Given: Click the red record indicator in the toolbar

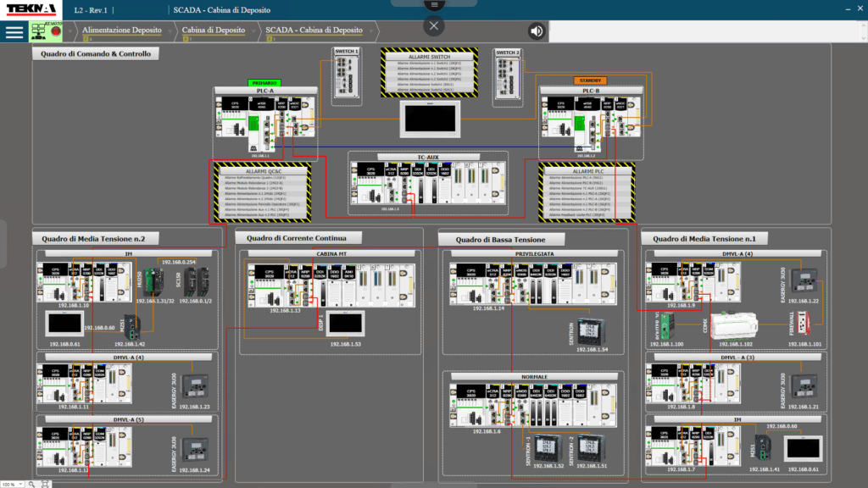Looking at the screenshot, I should (x=56, y=31).
